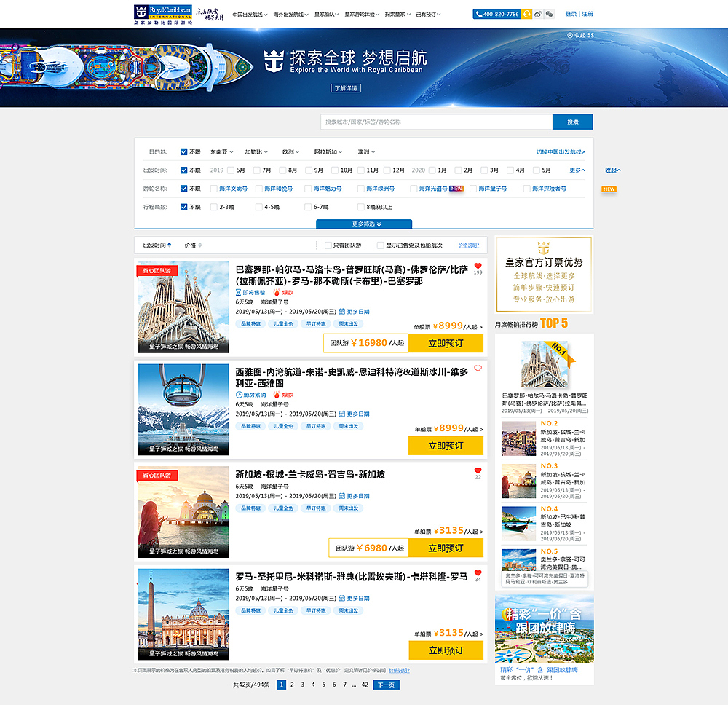Expand 欧洲 destination dropdown
Image resolution: width=728 pixels, height=705 pixels.
[x=291, y=152]
